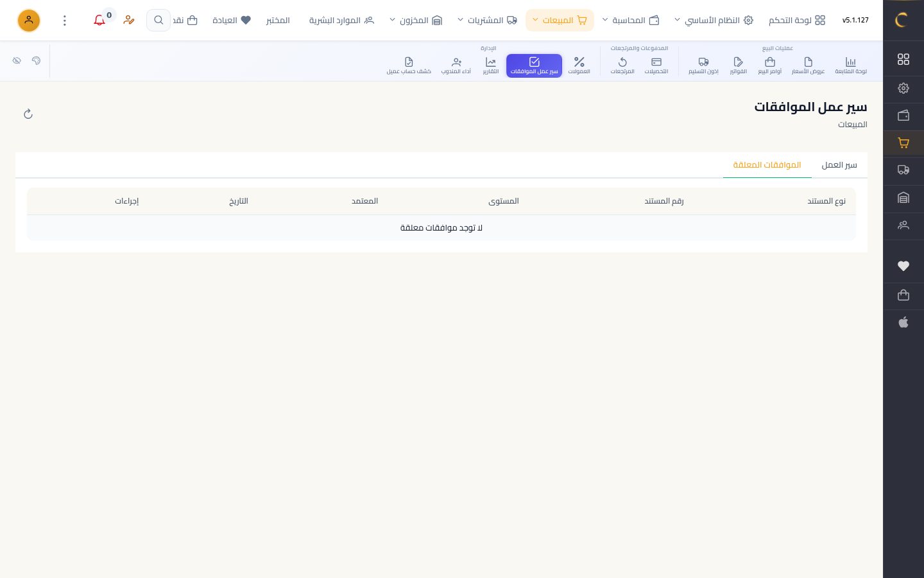This screenshot has height=578, width=924.
Task: Click the apple icon in the dark sidebar
Action: pyautogui.click(x=903, y=322)
